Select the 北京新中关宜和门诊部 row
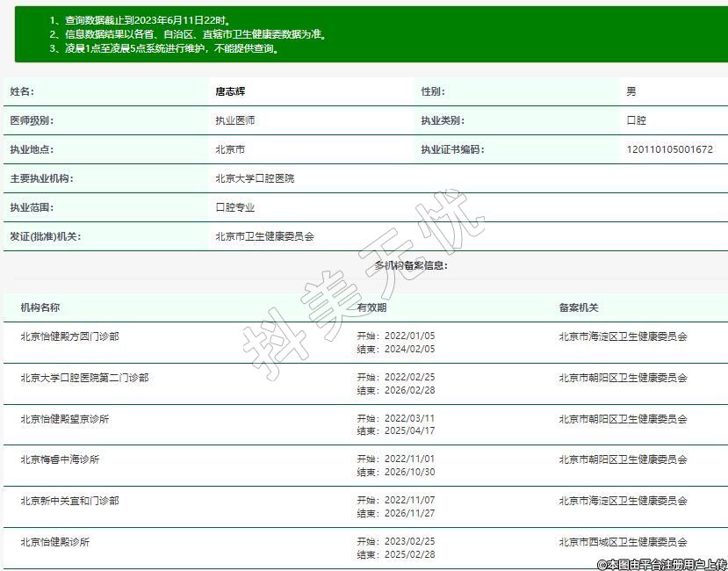The image size is (728, 571). pos(69,501)
